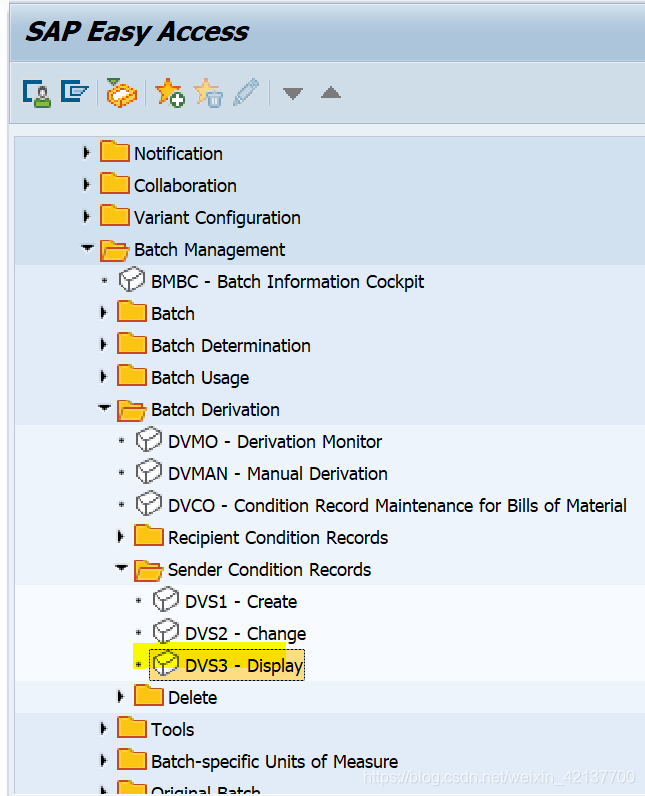
Task: Select DVS1 - Create entry
Action: (x=241, y=602)
